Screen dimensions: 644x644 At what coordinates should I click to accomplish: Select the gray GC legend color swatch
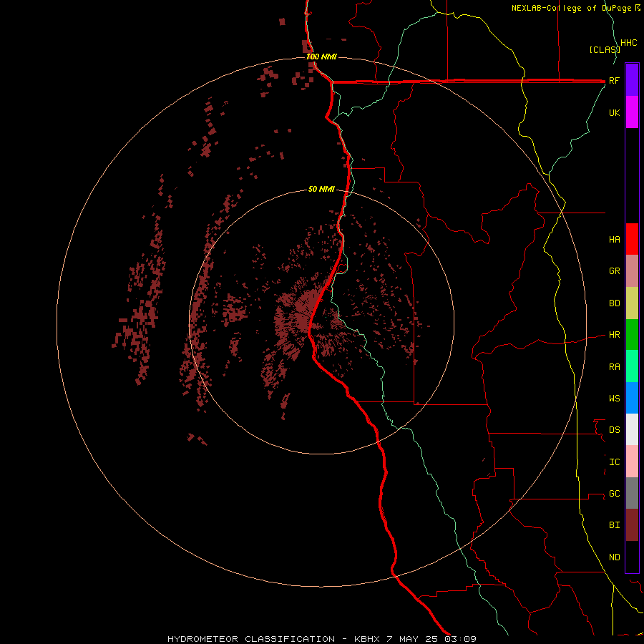pos(632,493)
